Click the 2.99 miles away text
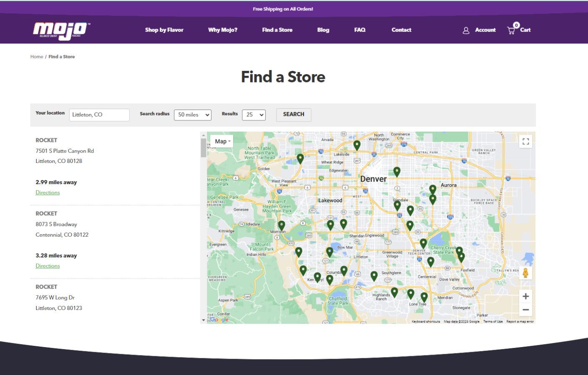 56,182
